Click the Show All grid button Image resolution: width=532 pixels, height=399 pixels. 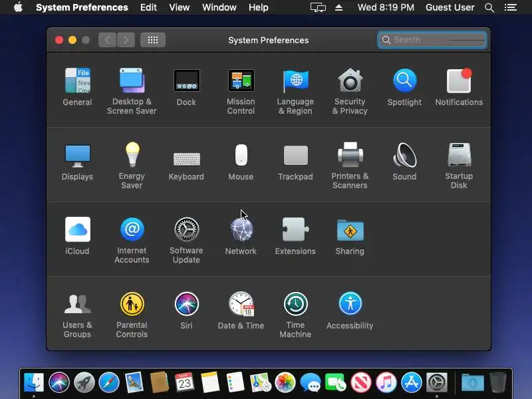153,40
